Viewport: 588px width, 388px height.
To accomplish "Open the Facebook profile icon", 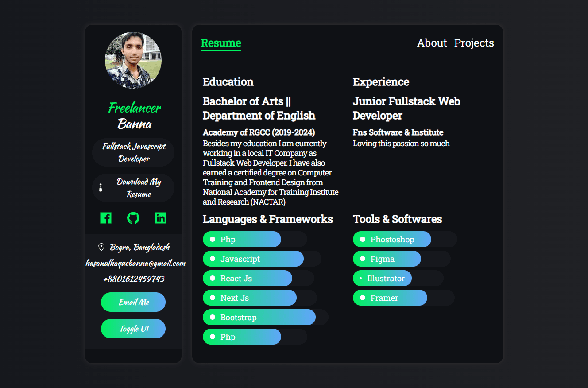I will click(x=106, y=218).
